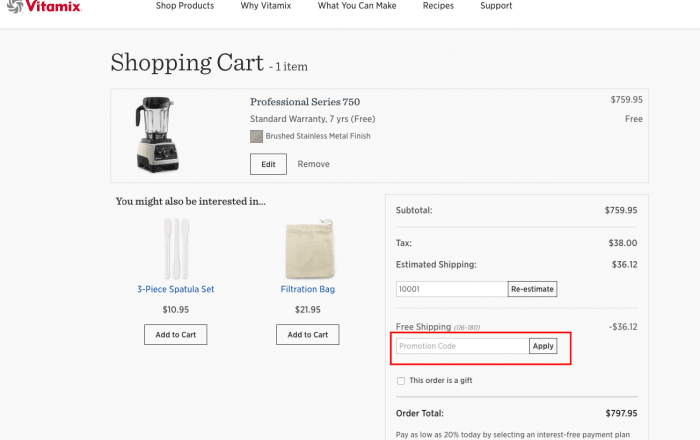The image size is (700, 440).
Task: Add the 3-Piece Spatula Set to cart
Action: (175, 335)
